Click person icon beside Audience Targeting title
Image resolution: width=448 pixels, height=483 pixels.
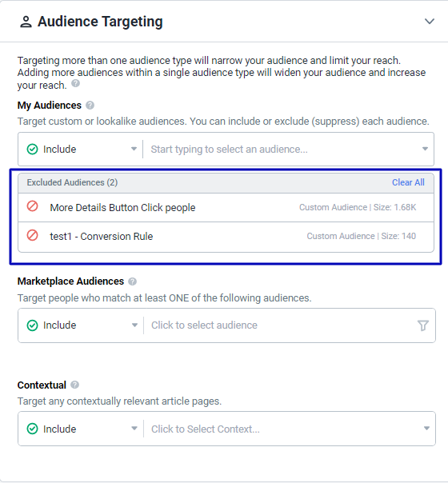[26, 22]
